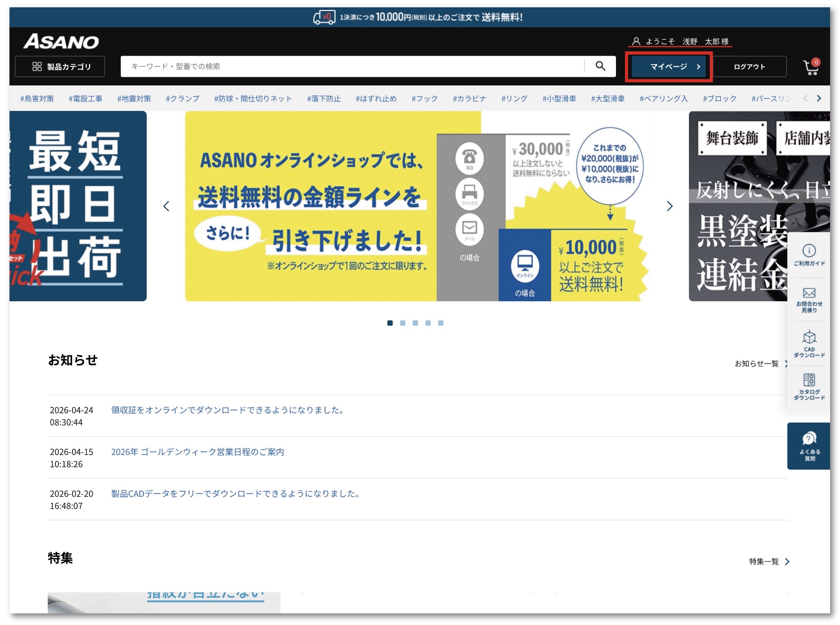
Task: Open マイページ button
Action: [669, 66]
